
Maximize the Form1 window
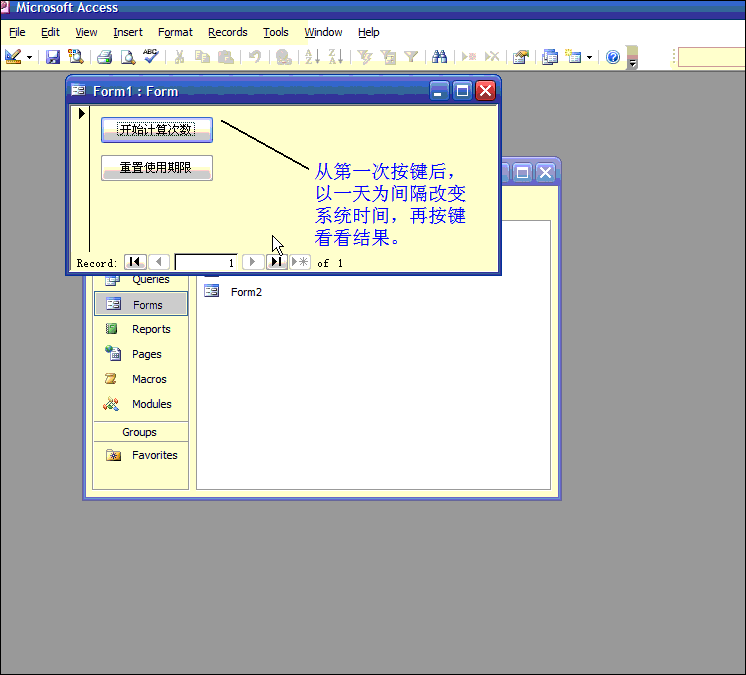[x=462, y=91]
